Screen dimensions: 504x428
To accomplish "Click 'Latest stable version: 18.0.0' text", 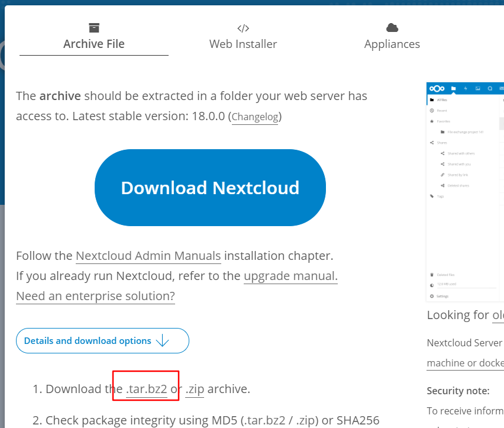I will [x=148, y=116].
